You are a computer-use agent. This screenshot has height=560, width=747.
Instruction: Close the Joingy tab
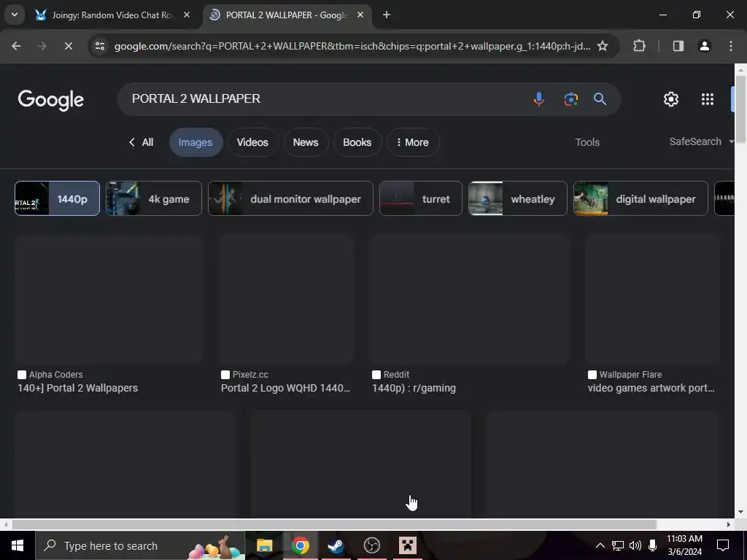(x=187, y=15)
